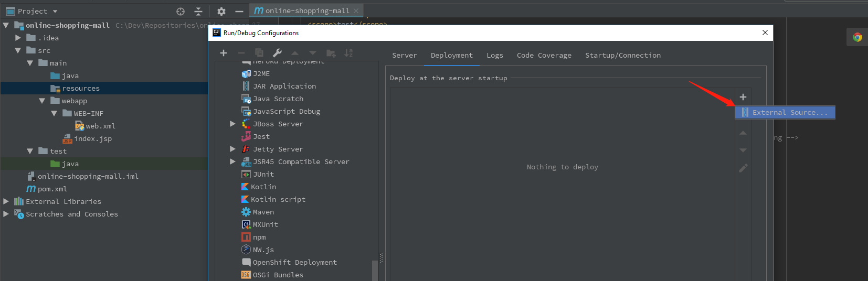Close the online-shopping-mall editor tab
The width and height of the screenshot is (868, 281).
356,11
